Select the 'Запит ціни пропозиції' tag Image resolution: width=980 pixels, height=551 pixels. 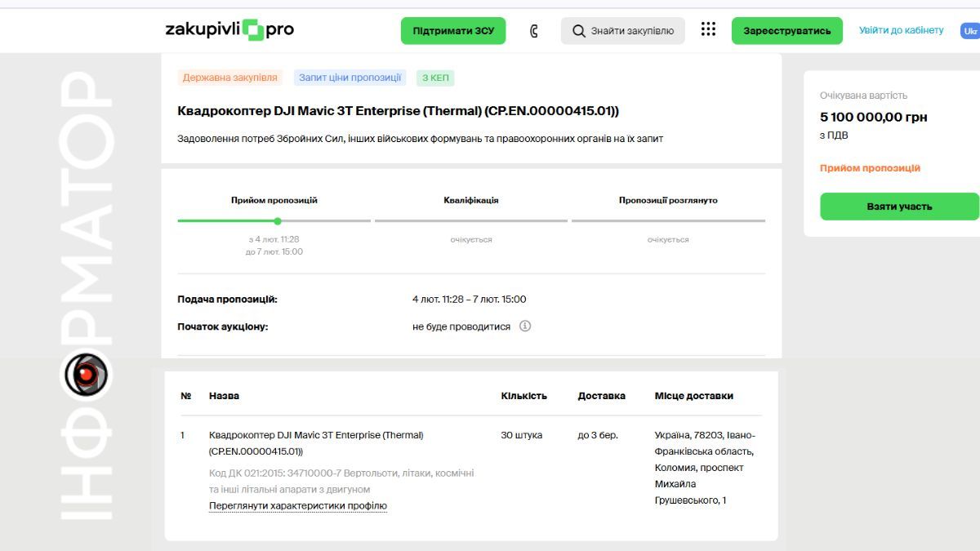350,78
